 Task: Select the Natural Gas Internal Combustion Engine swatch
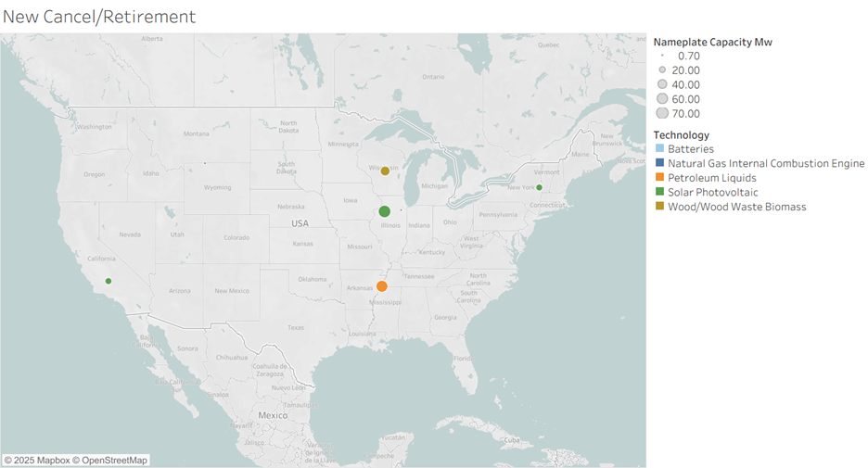coord(659,163)
